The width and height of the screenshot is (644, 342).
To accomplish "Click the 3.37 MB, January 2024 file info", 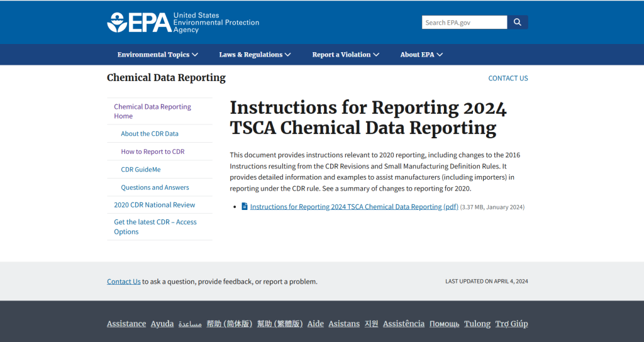I will pos(492,207).
